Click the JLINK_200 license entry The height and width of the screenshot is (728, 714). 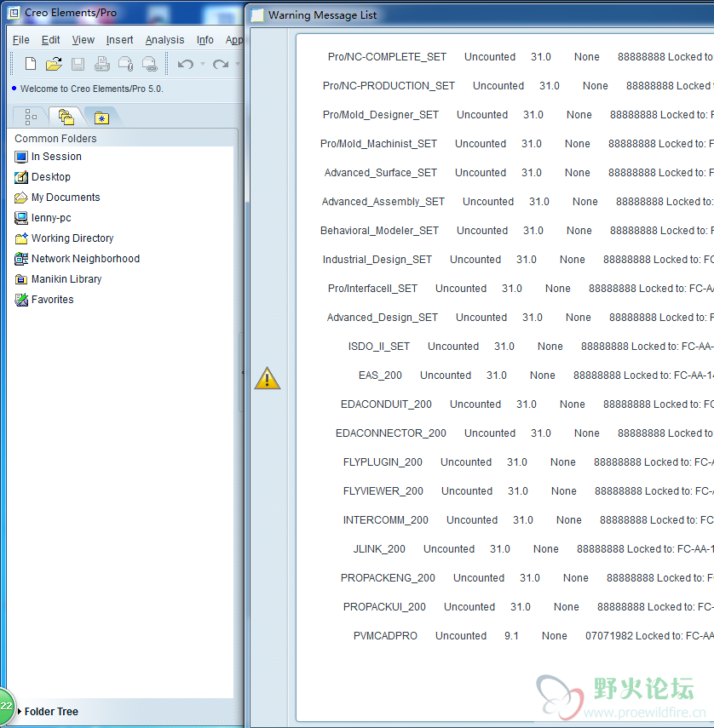point(379,549)
